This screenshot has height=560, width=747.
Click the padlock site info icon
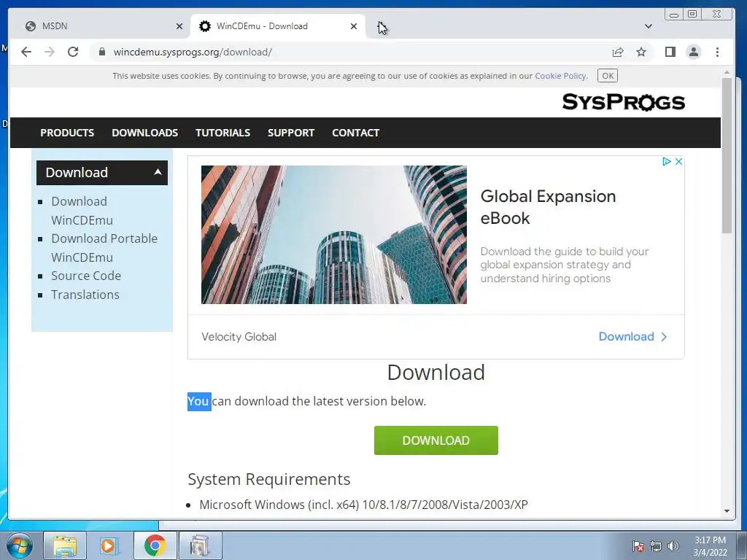coord(101,52)
